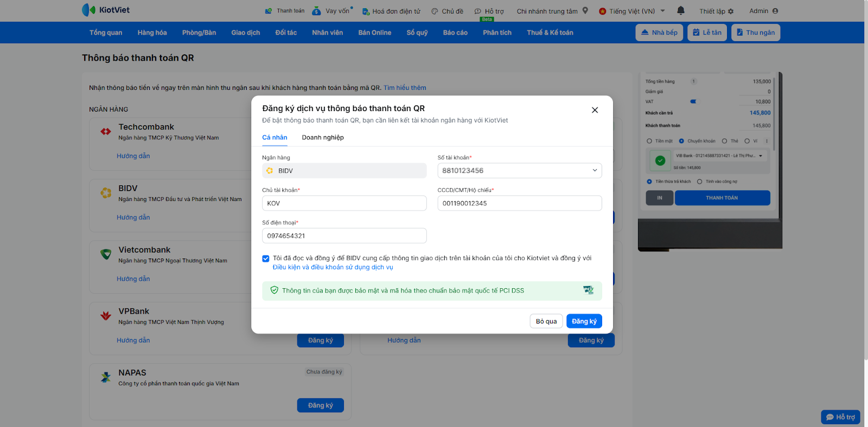Open the Hỗ trợ chat widget

coord(840,417)
